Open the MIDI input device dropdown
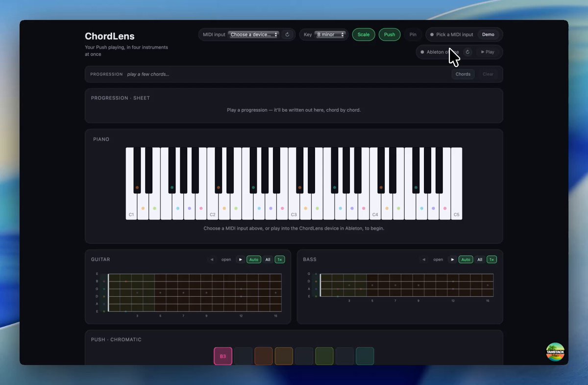 tap(254, 35)
